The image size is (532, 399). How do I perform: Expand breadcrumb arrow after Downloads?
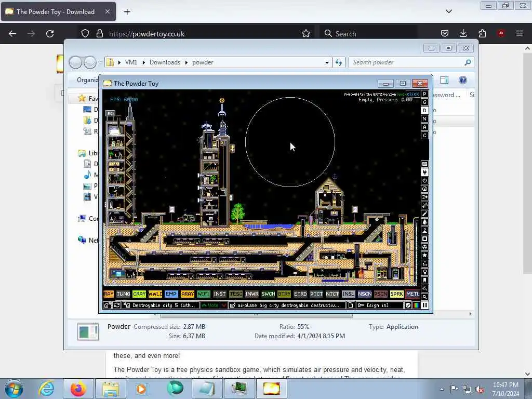click(x=187, y=62)
